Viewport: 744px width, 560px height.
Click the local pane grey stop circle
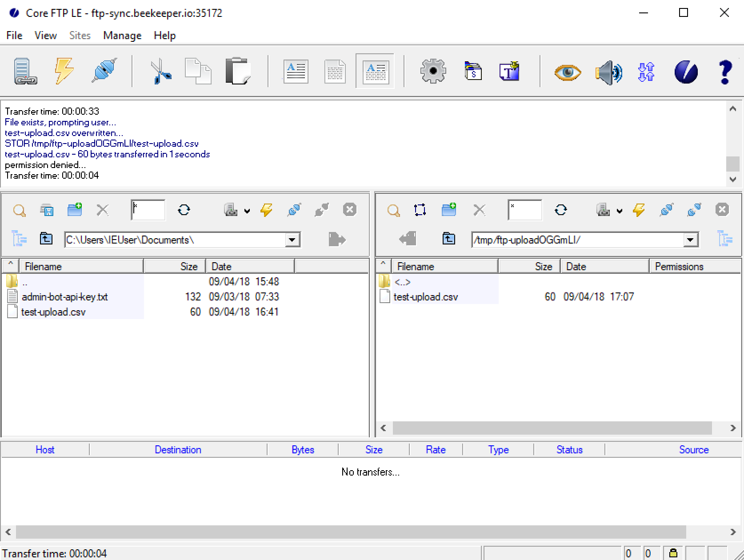[x=350, y=209]
